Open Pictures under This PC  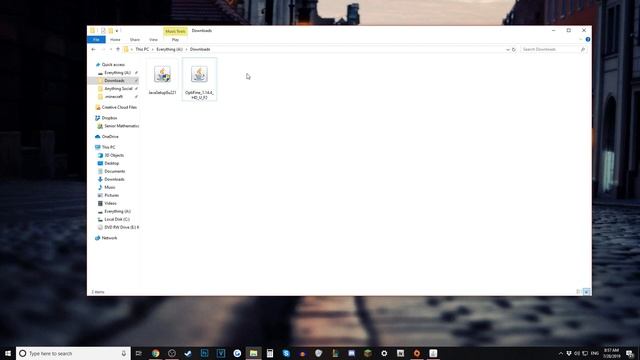[111, 196]
